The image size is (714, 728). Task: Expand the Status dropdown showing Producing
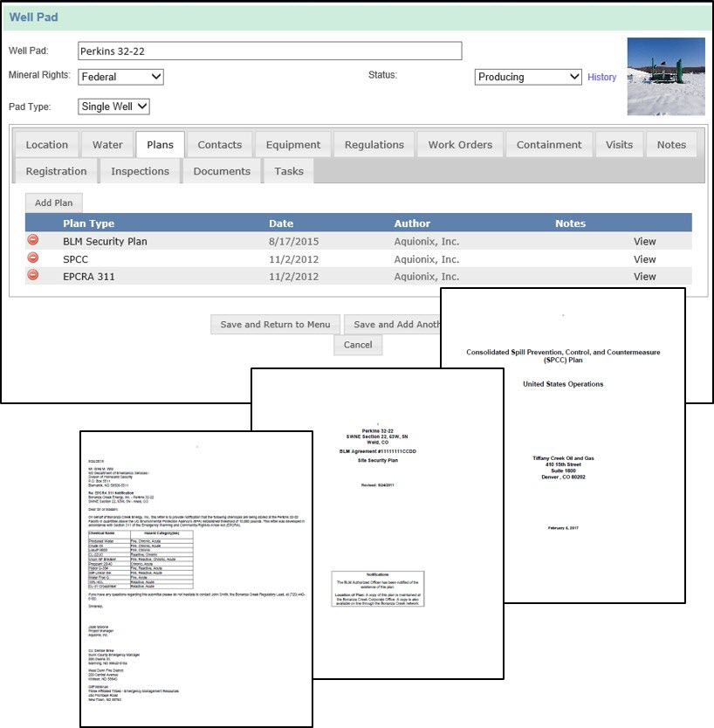528,77
